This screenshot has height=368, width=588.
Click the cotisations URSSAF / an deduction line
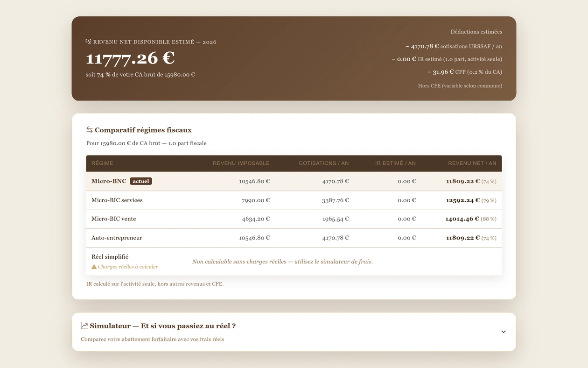point(454,46)
